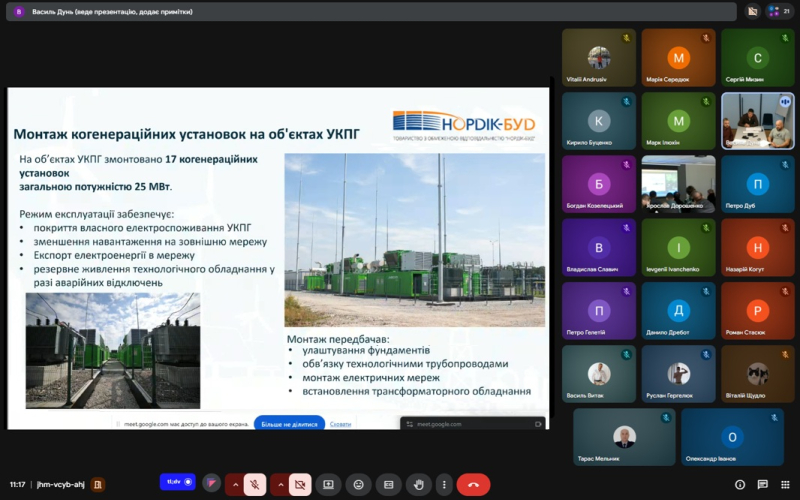Click the captions button in toolbar

(388, 485)
